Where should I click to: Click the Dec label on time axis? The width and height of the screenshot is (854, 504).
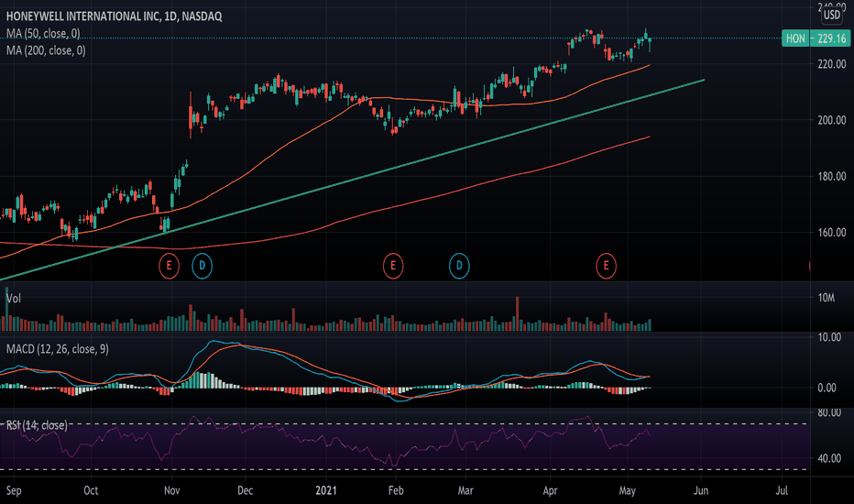245,490
